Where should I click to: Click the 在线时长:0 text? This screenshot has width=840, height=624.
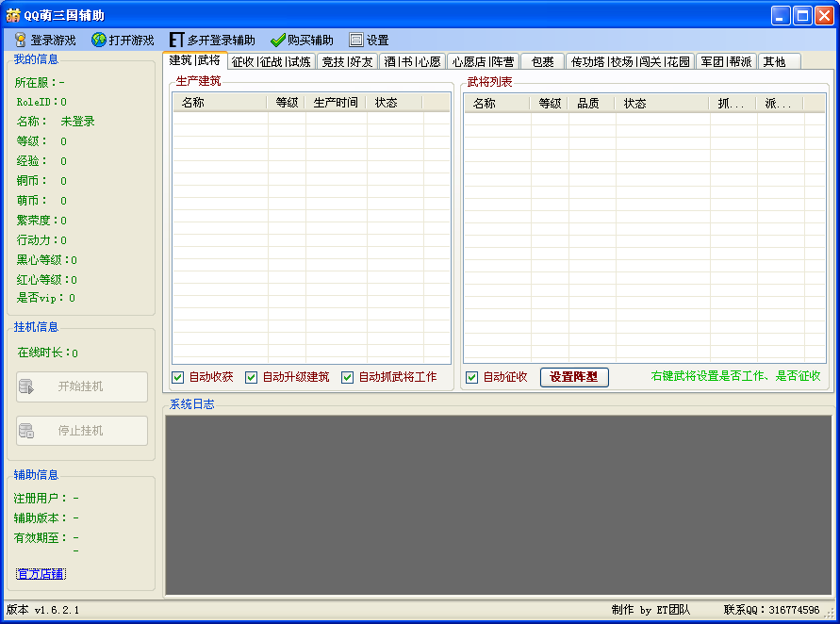coord(48,353)
